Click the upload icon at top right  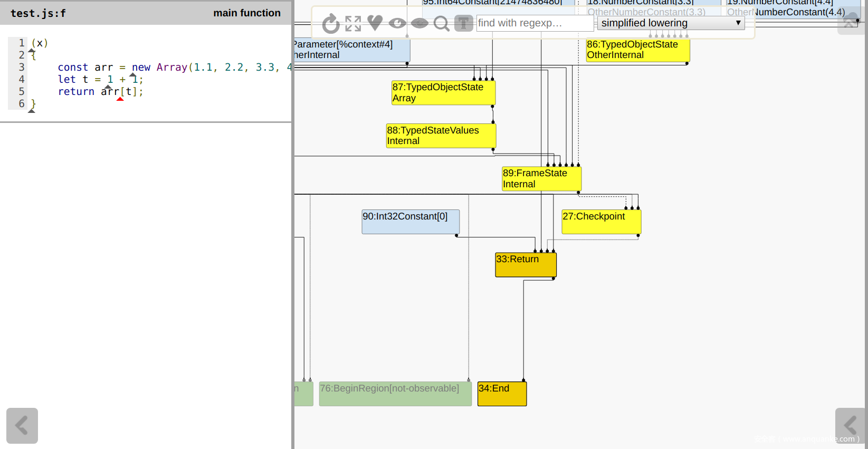[850, 23]
